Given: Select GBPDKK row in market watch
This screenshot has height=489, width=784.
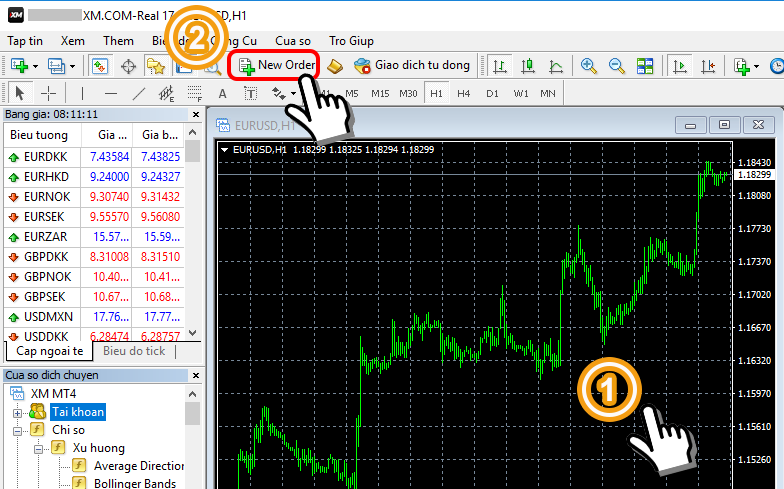Looking at the screenshot, I should click(94, 257).
